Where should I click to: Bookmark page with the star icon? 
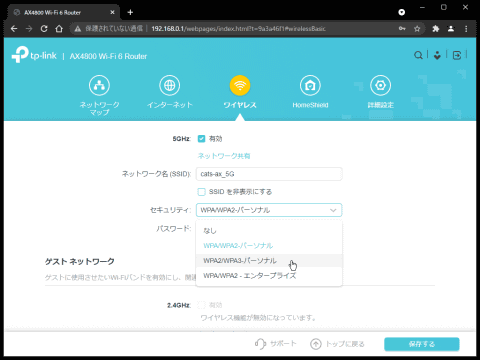417,29
